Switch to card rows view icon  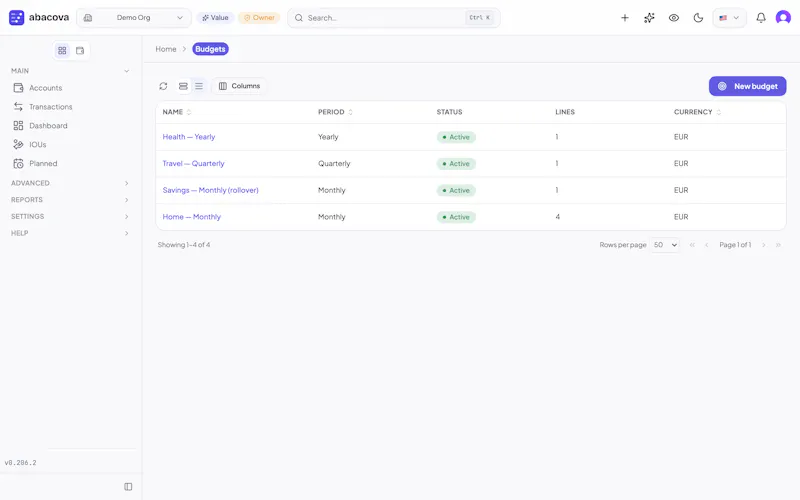tap(183, 86)
